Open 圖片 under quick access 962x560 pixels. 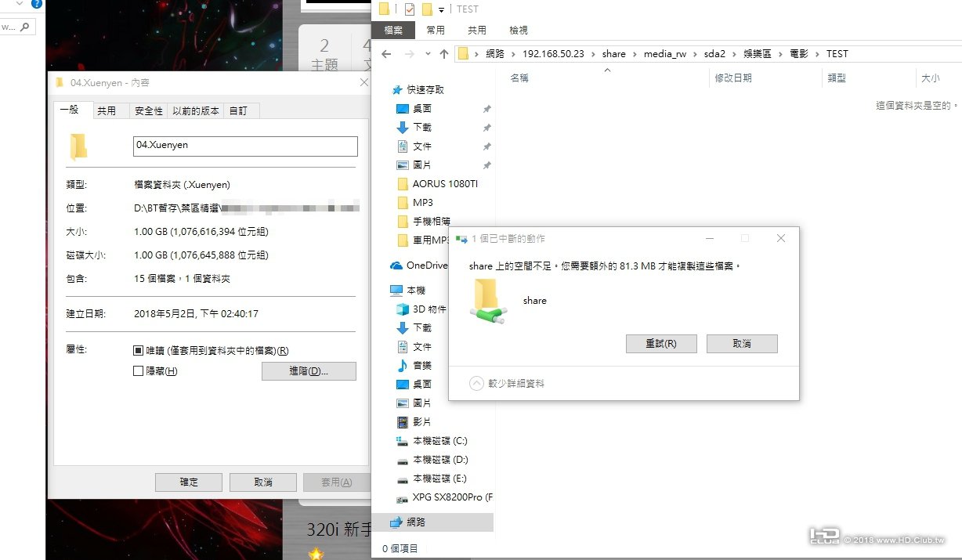422,165
